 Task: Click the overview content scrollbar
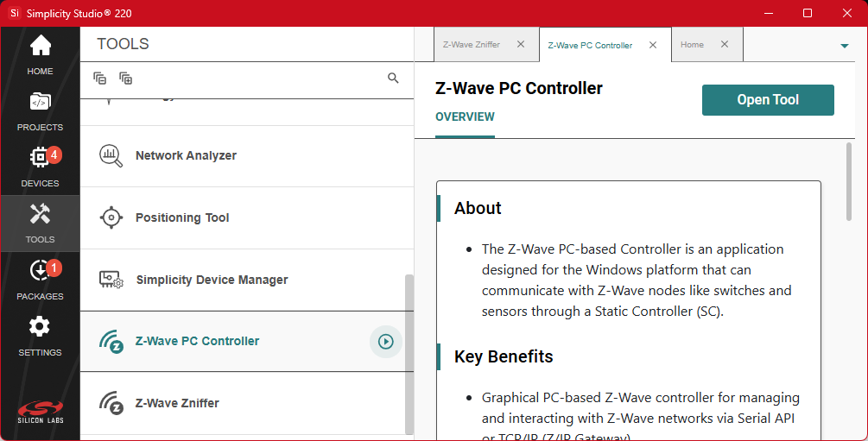click(849, 182)
